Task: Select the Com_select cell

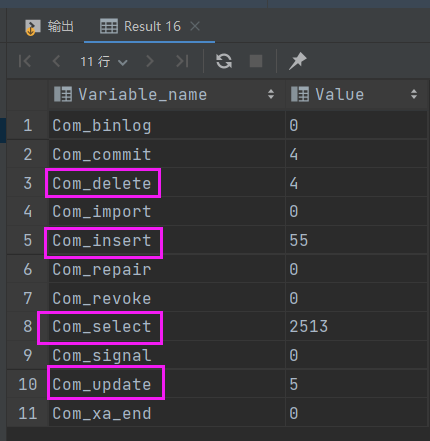Action: pos(167,326)
